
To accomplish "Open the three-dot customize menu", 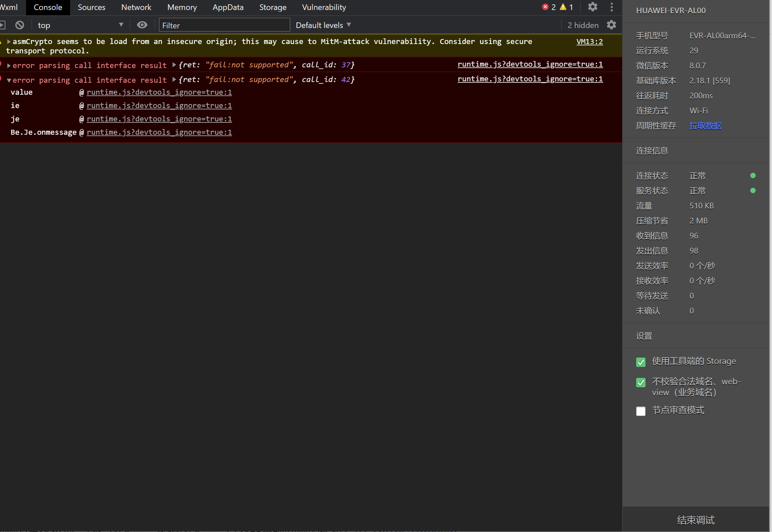I will [611, 7].
